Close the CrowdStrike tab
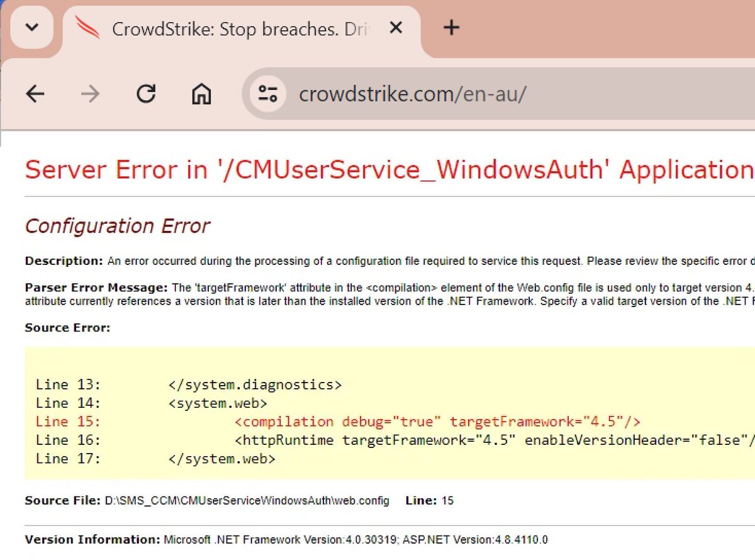Screen dimensions: 755x560 (x=396, y=28)
